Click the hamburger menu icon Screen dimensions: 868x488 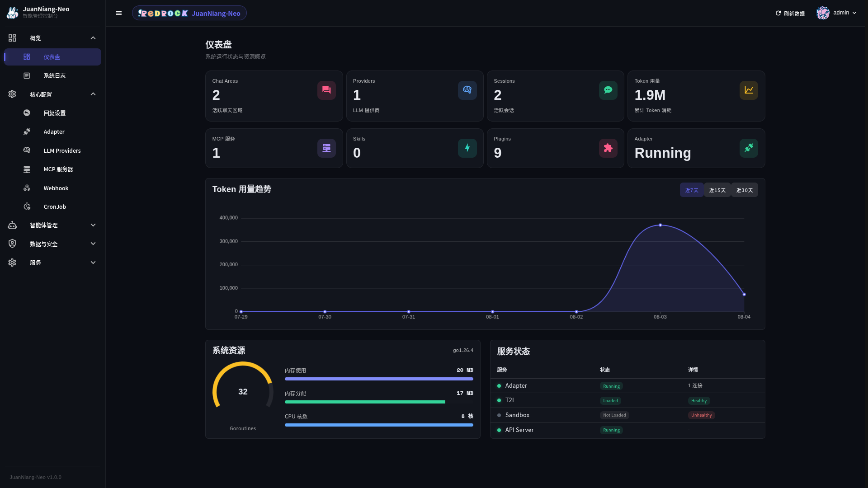119,13
